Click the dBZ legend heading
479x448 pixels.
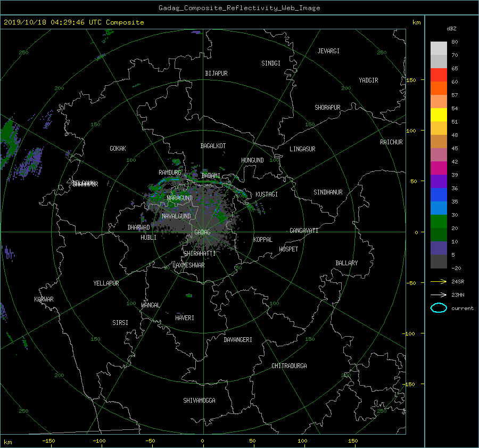click(x=451, y=28)
